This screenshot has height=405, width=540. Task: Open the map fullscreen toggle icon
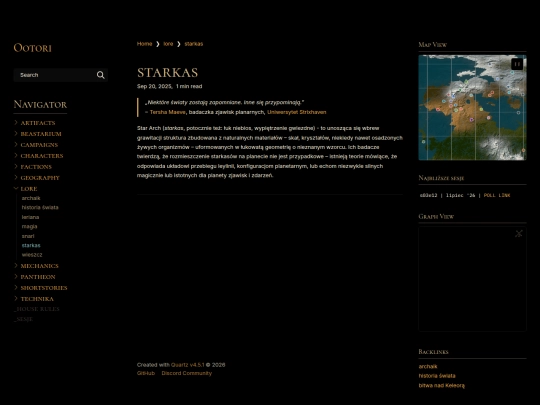pyautogui.click(x=517, y=64)
